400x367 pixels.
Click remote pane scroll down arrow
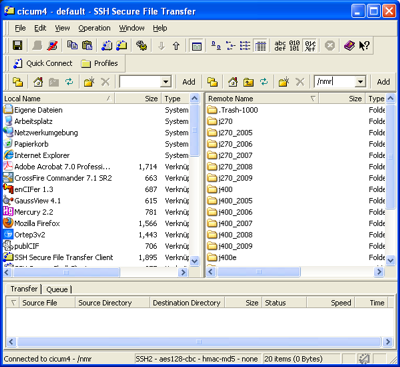pos(391,260)
